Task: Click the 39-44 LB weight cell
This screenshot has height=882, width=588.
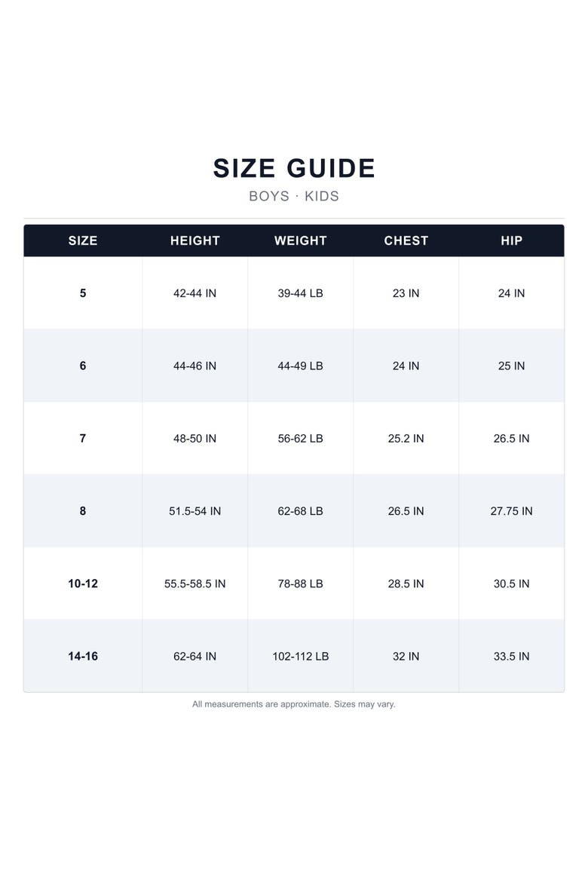Action: pyautogui.click(x=301, y=293)
